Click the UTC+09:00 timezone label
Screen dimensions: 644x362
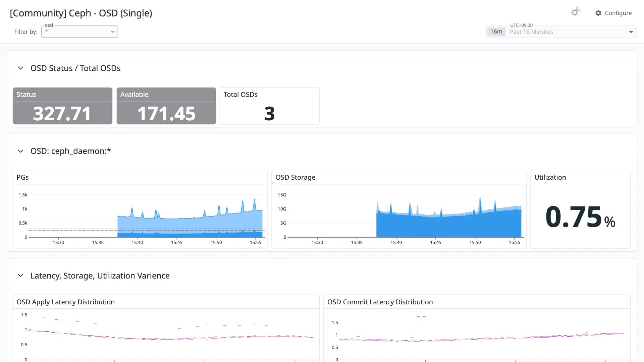click(521, 25)
